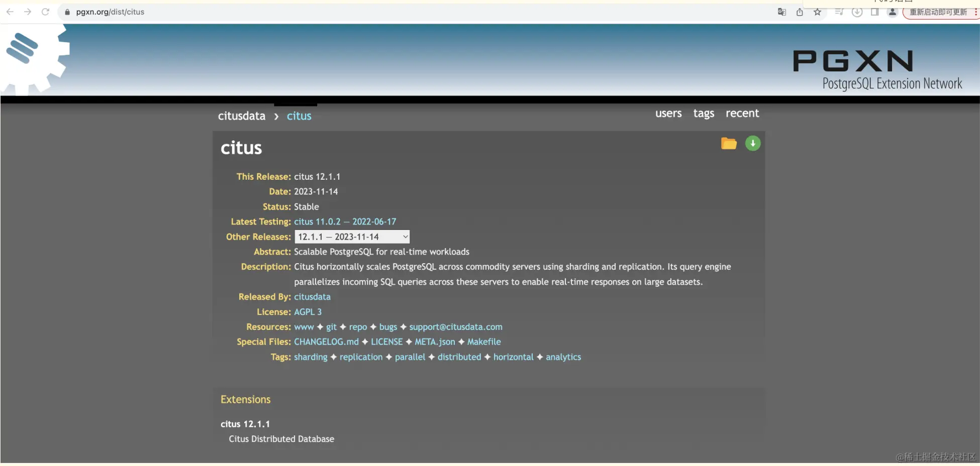The height and width of the screenshot is (466, 980).
Task: Click the citus 12.1.1 extension entry
Action: tap(245, 424)
